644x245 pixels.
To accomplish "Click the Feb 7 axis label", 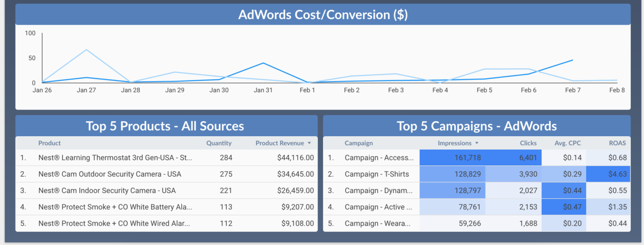I will pyautogui.click(x=573, y=90).
